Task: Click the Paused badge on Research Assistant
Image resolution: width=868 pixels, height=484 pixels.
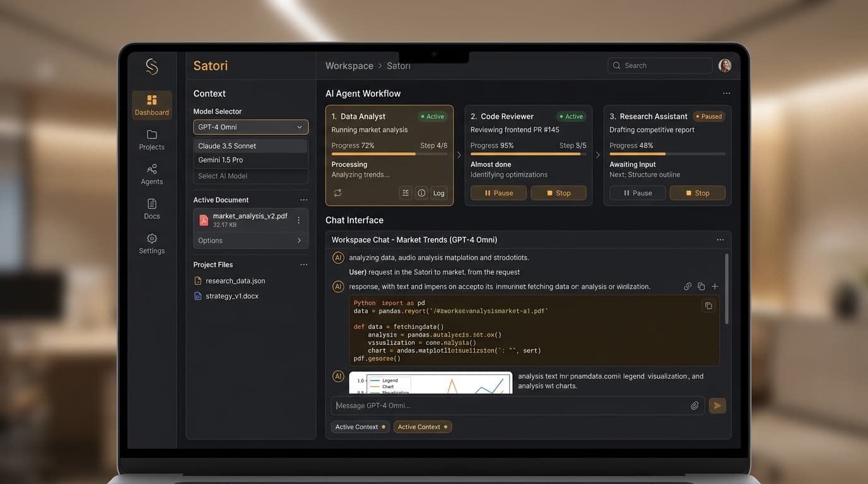Action: pyautogui.click(x=708, y=117)
